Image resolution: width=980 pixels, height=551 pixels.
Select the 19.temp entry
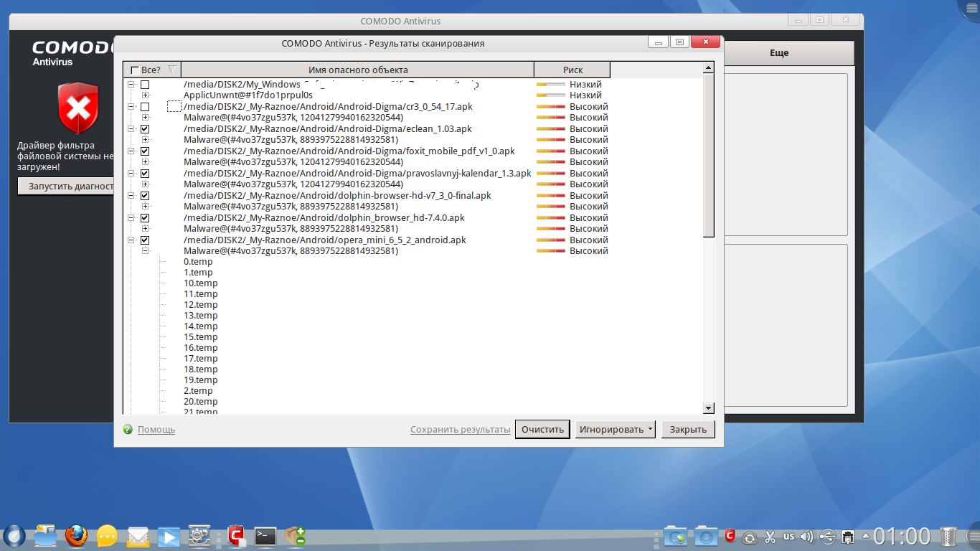click(x=201, y=380)
